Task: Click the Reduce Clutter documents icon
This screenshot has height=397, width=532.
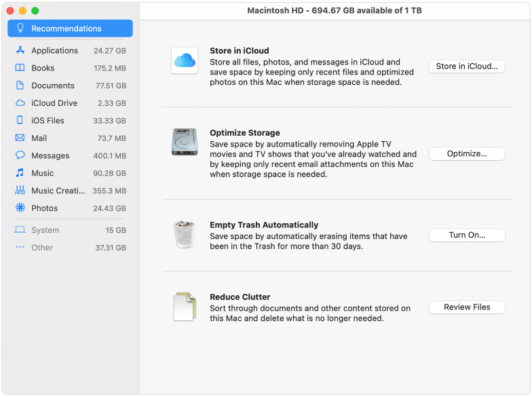Action: coord(185,307)
